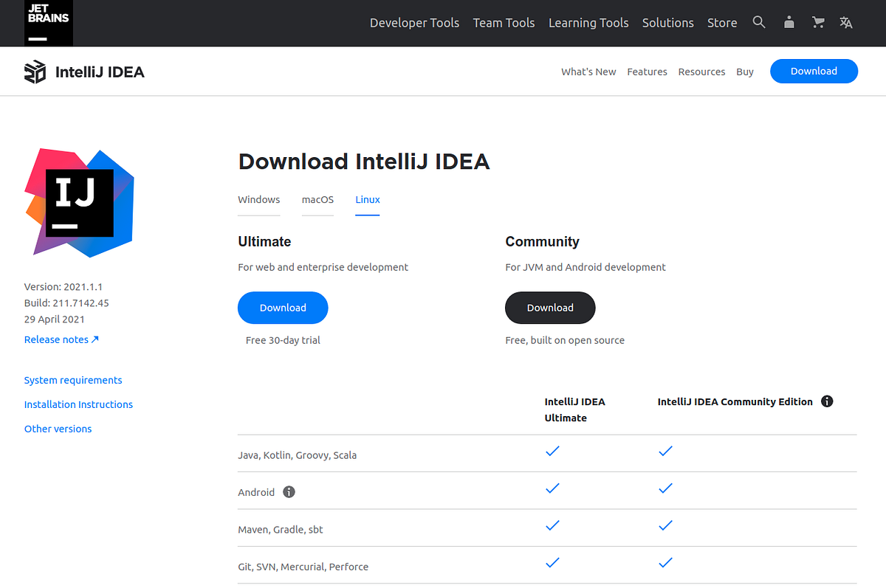This screenshot has width=886, height=588.
Task: Open the Resources menu
Action: click(701, 72)
